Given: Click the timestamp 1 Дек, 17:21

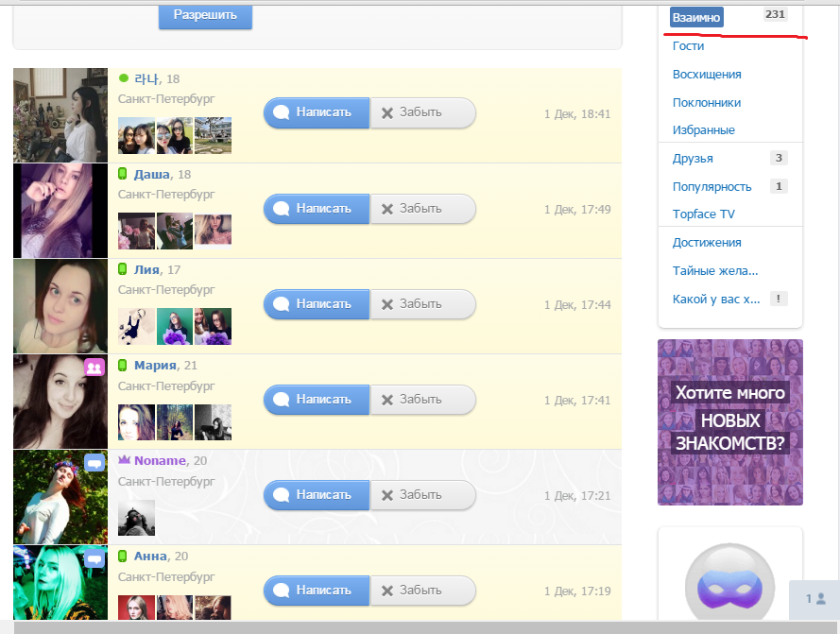Looking at the screenshot, I should point(577,496).
